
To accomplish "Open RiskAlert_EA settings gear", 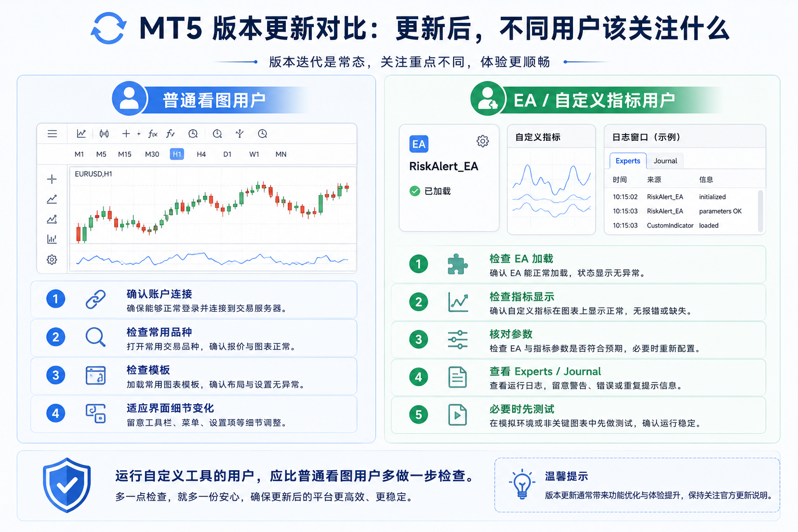I will point(483,141).
